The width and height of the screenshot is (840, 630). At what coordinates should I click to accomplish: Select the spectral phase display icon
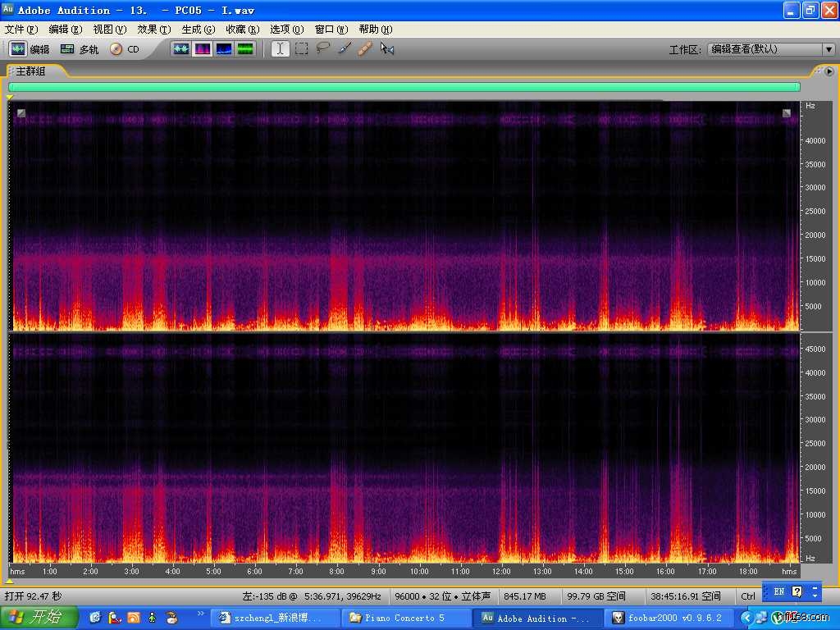point(244,49)
